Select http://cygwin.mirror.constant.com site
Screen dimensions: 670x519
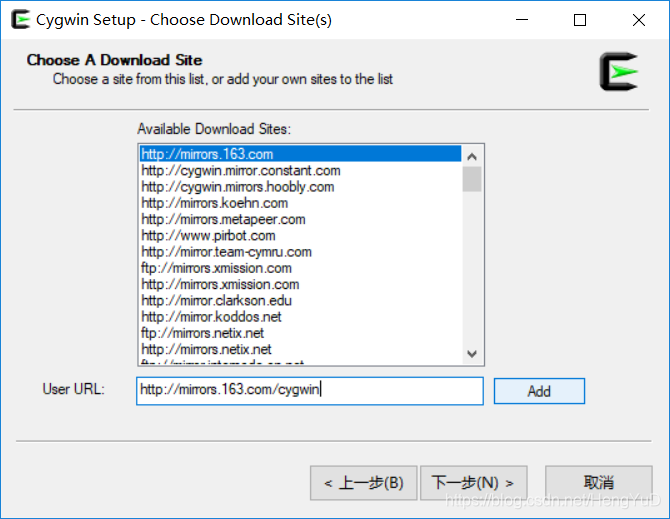pos(300,170)
